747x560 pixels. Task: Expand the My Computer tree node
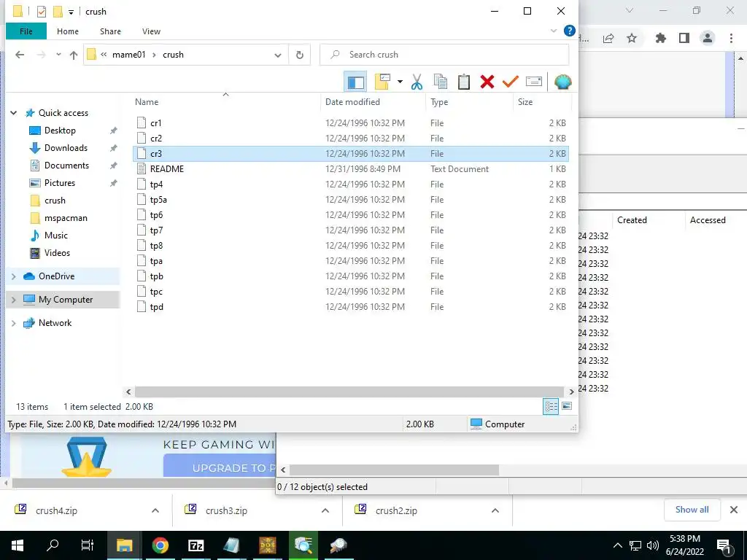pyautogui.click(x=14, y=300)
